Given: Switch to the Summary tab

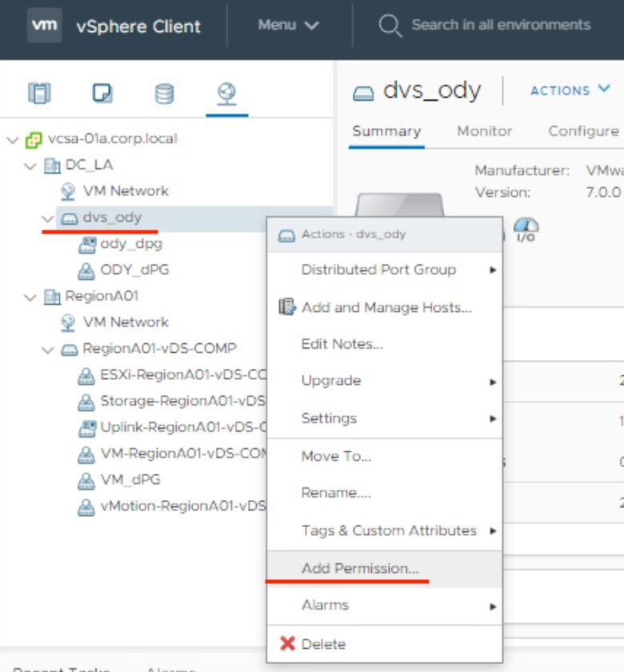Looking at the screenshot, I should [x=386, y=130].
